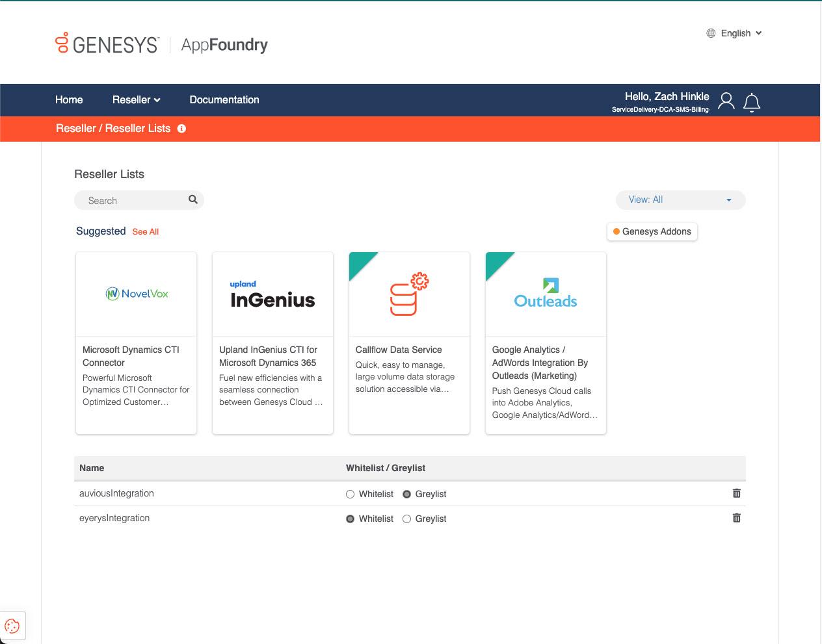Click the search magnifier icon
This screenshot has width=822, height=644.
pos(192,200)
